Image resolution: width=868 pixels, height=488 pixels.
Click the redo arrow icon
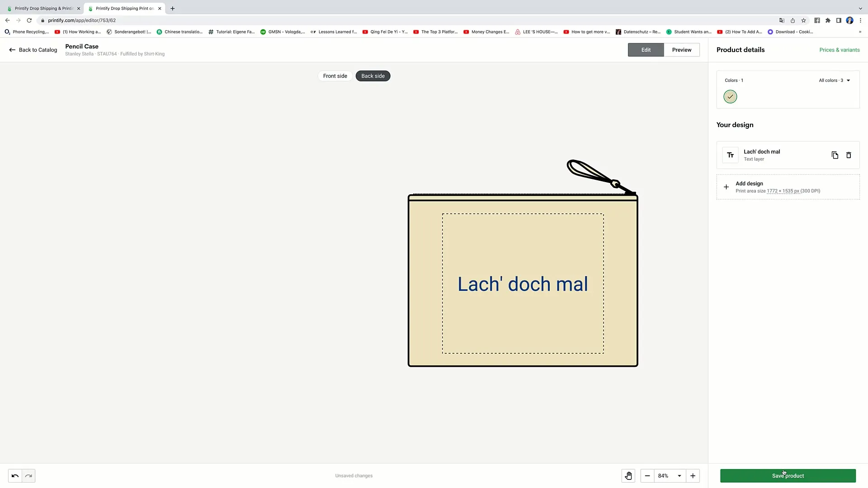(x=28, y=476)
